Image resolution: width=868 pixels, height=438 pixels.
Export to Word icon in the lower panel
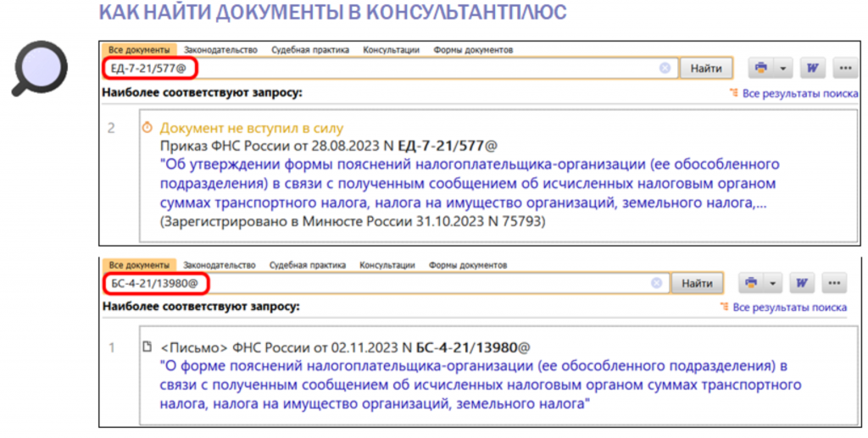pyautogui.click(x=802, y=283)
